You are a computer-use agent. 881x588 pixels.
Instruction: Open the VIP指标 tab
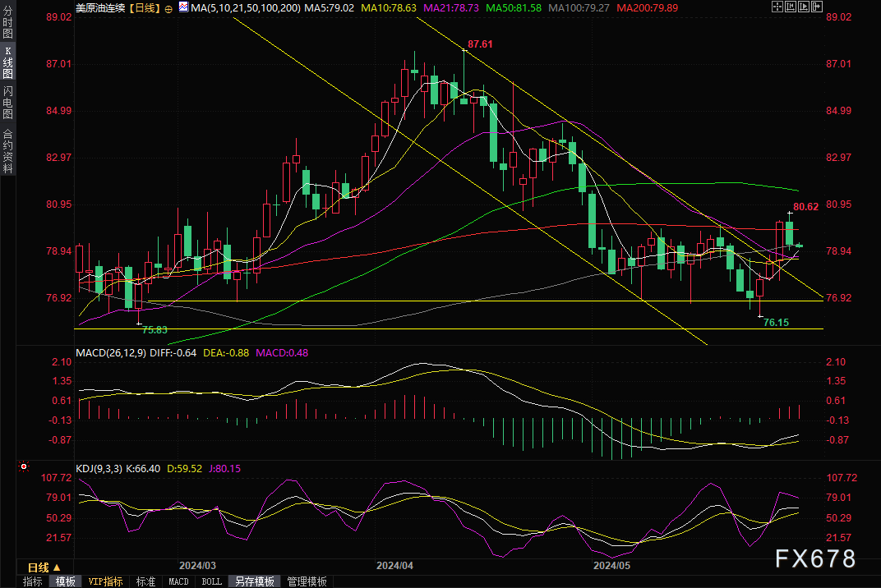point(105,581)
